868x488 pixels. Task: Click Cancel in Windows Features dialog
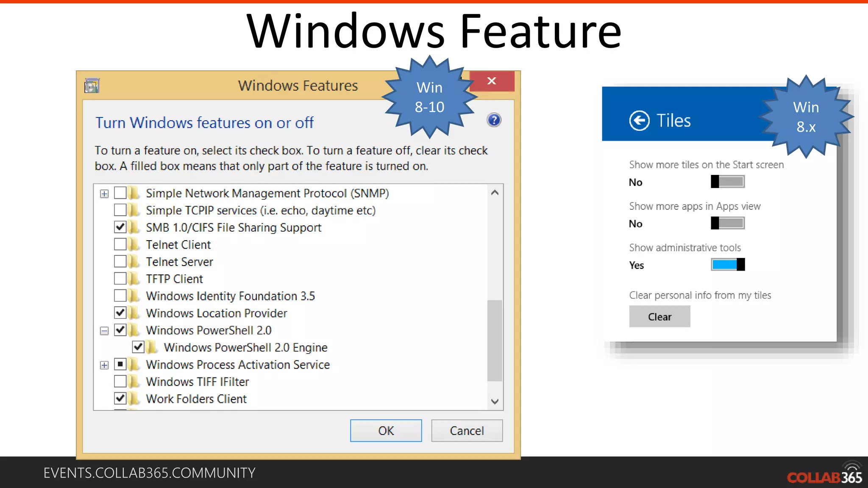pyautogui.click(x=467, y=431)
